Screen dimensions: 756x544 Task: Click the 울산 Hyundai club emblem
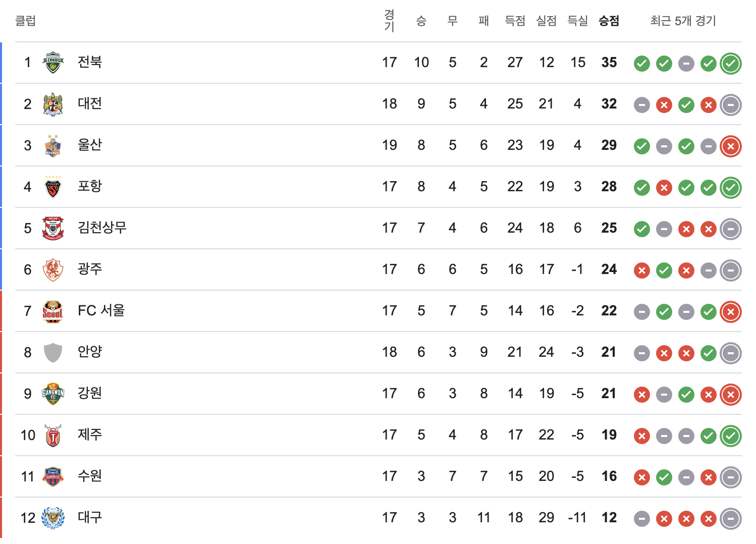[x=53, y=145]
